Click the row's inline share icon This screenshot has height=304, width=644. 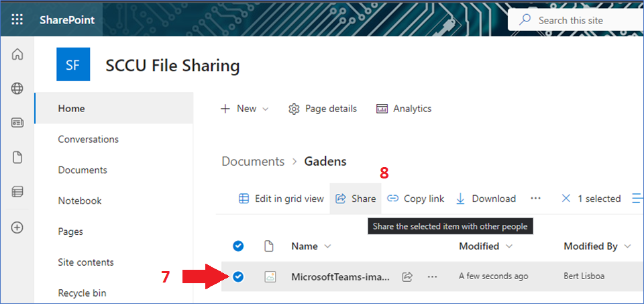[x=407, y=277]
